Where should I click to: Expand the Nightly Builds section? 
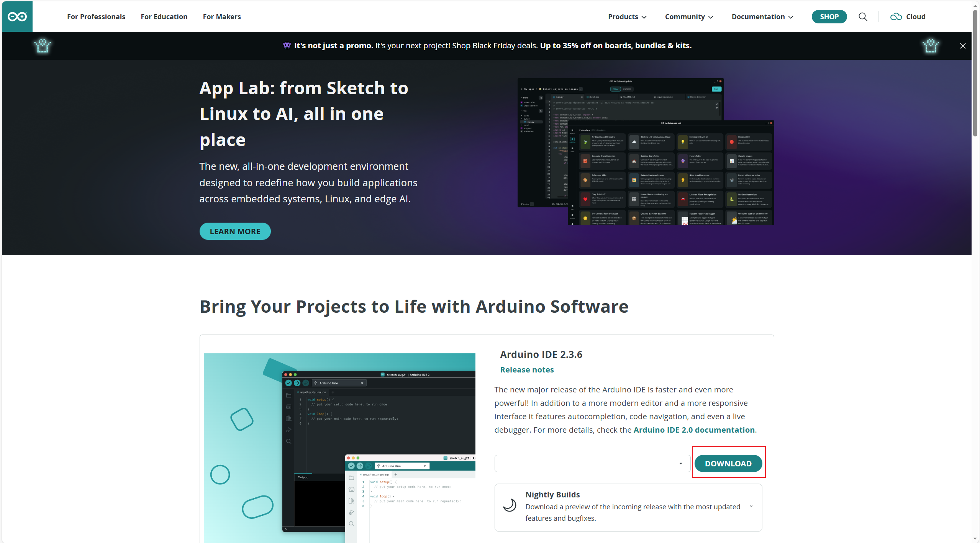point(751,506)
